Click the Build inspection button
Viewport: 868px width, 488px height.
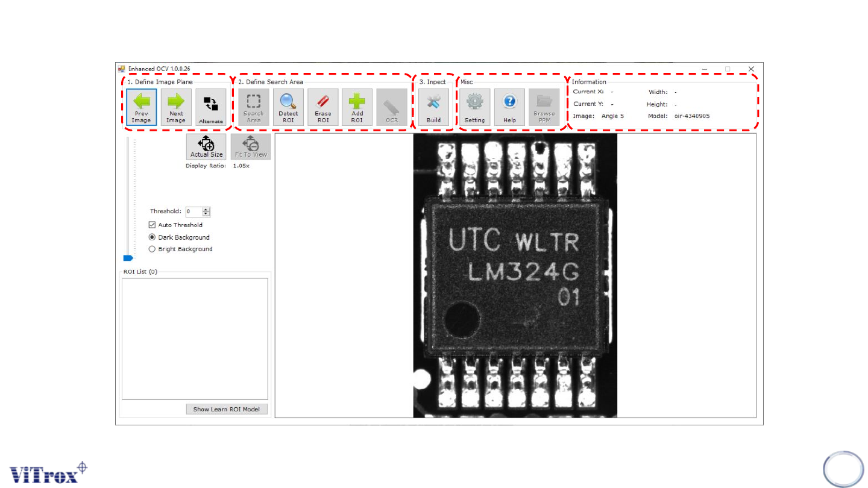[433, 107]
